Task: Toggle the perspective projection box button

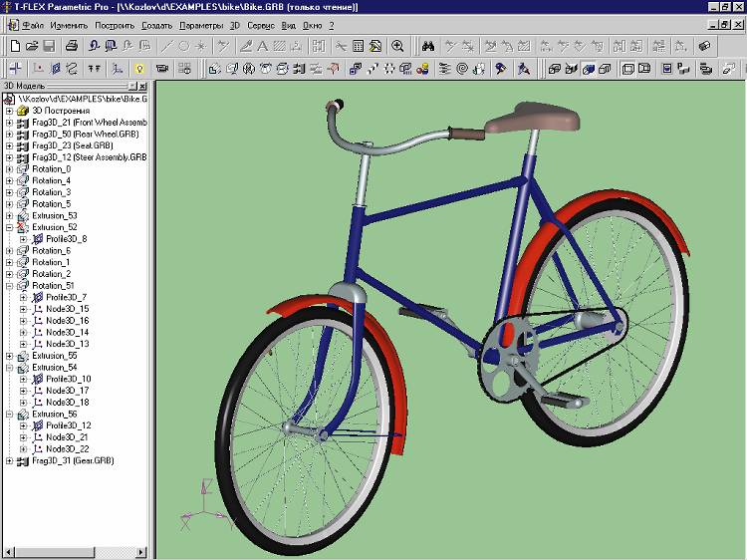Action: pyautogui.click(x=644, y=69)
